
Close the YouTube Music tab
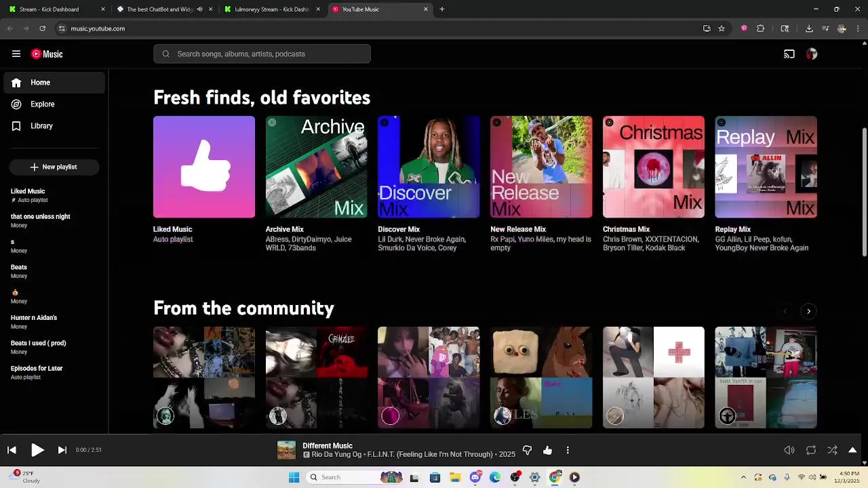[x=426, y=9]
